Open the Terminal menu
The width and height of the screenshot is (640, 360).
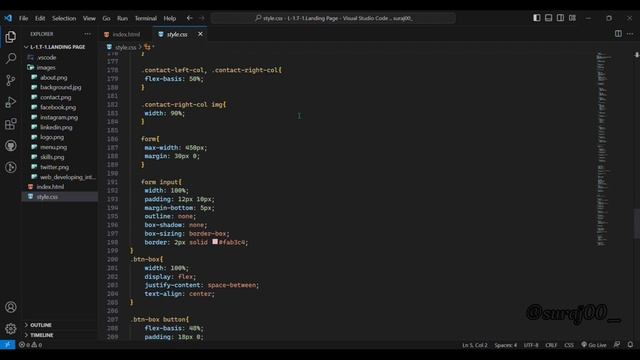point(145,18)
